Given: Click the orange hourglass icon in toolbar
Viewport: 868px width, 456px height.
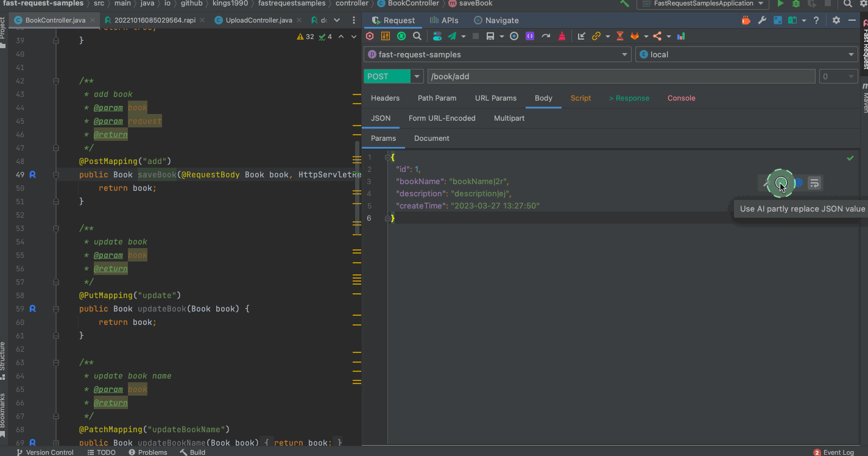Looking at the screenshot, I should point(619,37).
